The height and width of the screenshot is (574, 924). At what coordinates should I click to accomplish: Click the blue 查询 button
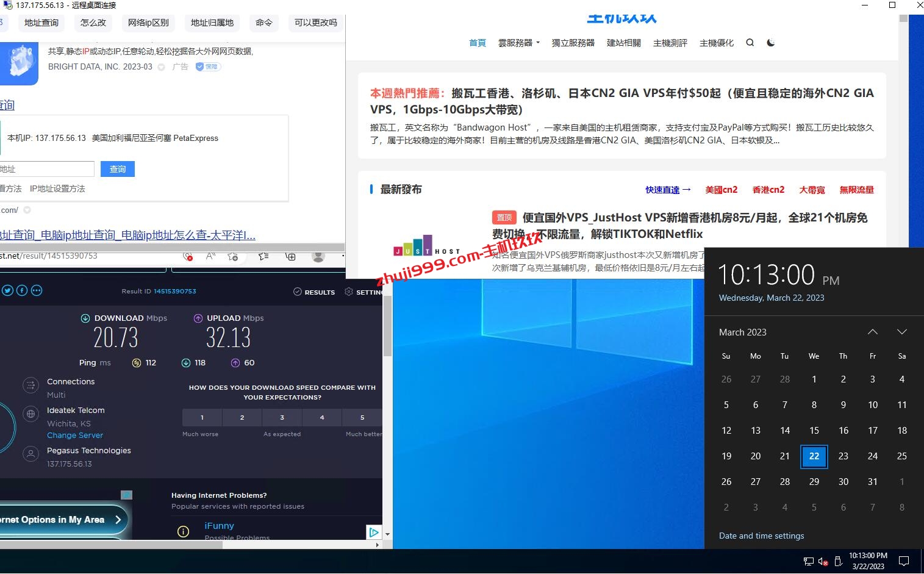tap(118, 169)
